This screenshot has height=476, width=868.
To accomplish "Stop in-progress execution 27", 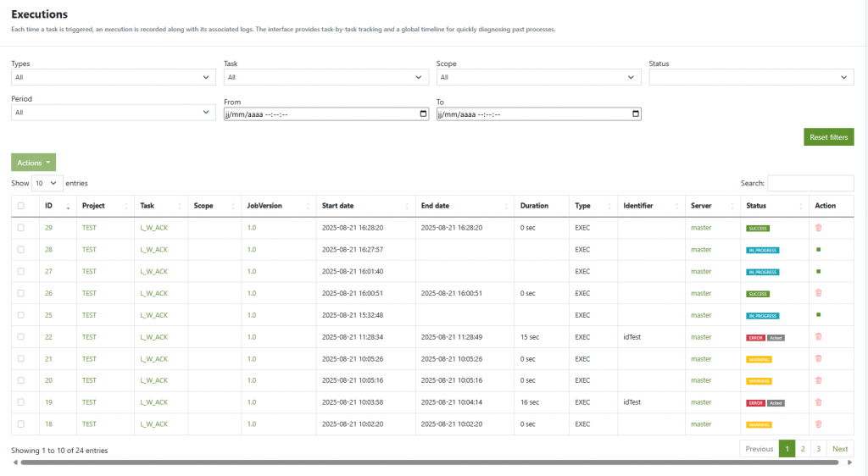I will tap(818, 272).
